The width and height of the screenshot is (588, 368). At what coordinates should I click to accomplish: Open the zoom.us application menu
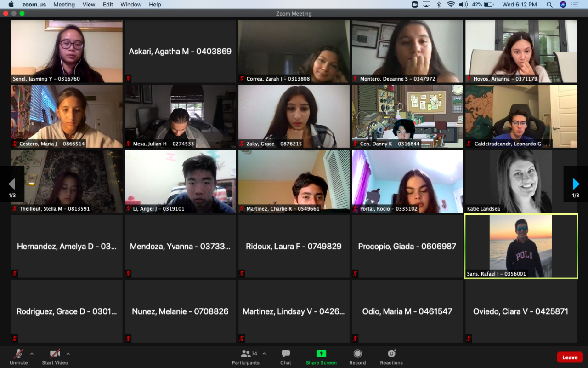pyautogui.click(x=34, y=5)
